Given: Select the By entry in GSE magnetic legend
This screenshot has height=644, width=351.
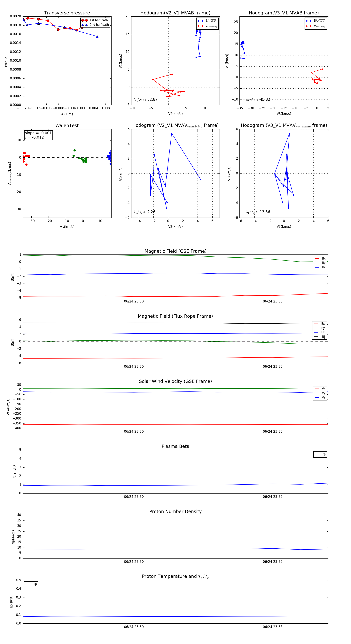Looking at the screenshot, I should click(320, 263).
